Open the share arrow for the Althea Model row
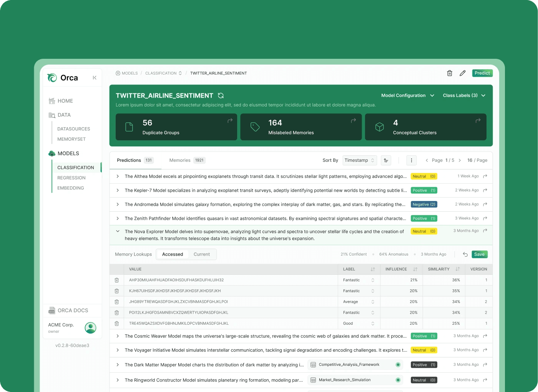This screenshot has width=538, height=392. click(x=485, y=176)
